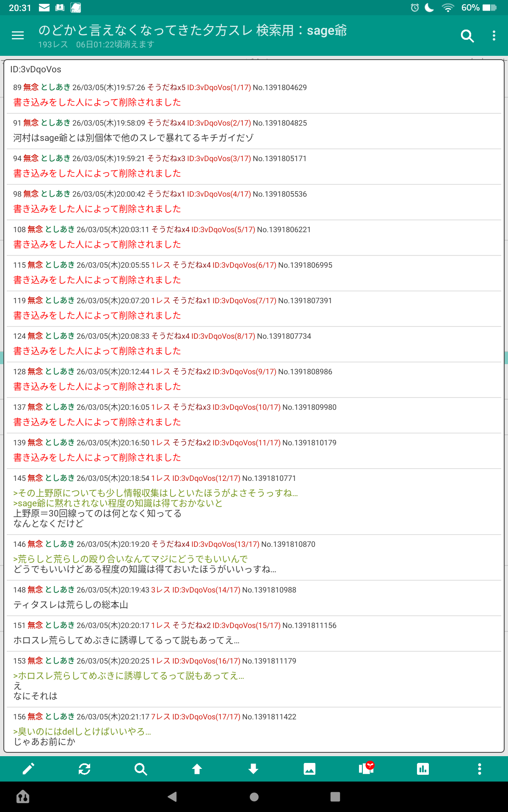Image resolution: width=508 pixels, height=812 pixels.
Task: Tap quoted text >臭いのにはdelしとけばいいやろ
Action: pos(82,732)
